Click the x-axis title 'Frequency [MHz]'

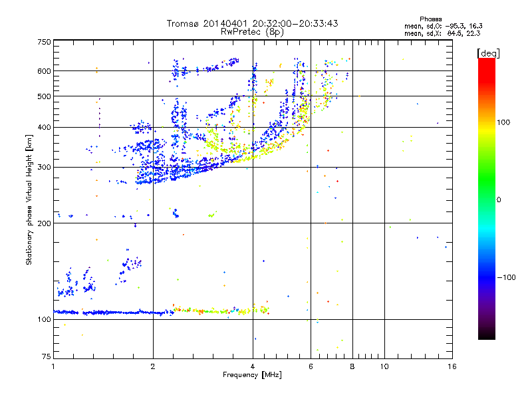(x=252, y=375)
